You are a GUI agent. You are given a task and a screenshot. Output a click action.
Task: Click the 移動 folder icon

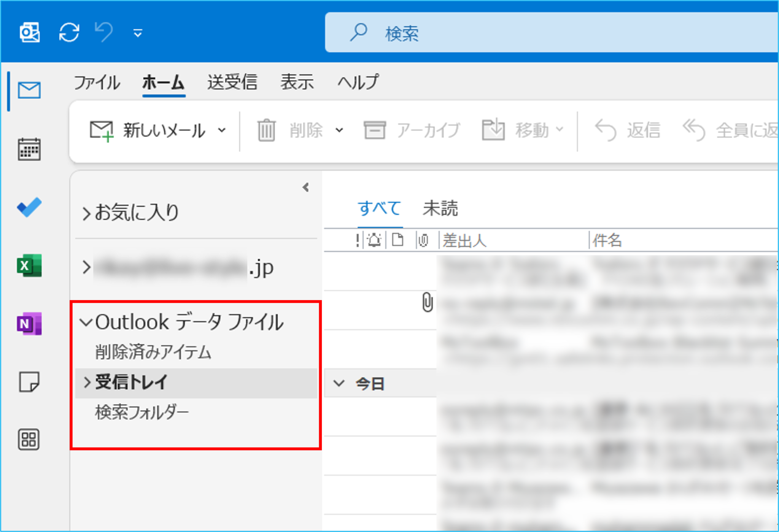coord(493,130)
